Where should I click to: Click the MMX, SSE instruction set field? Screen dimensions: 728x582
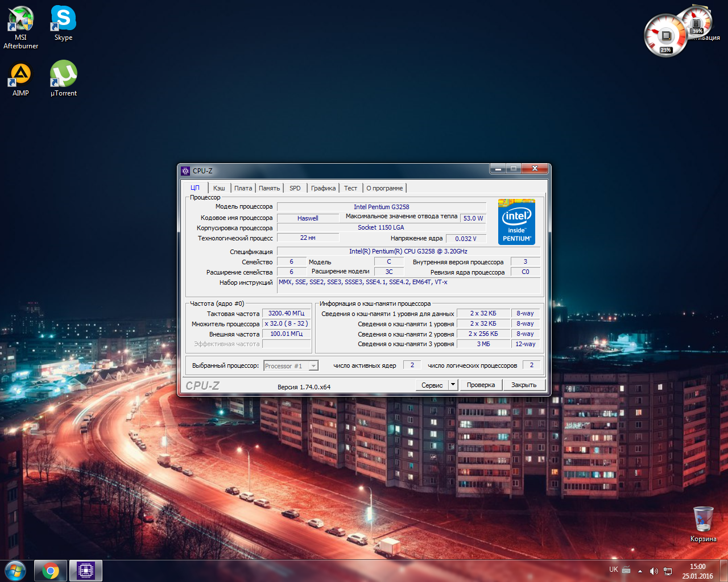click(x=408, y=286)
